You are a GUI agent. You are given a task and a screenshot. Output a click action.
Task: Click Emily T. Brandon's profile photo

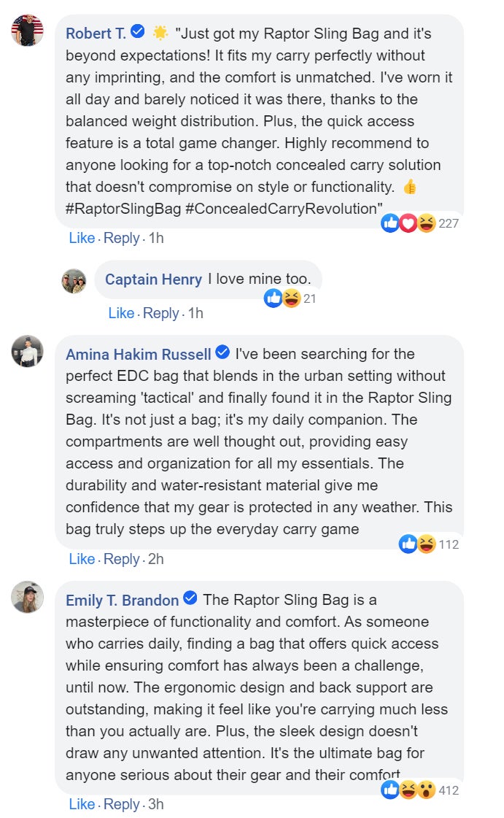28,598
